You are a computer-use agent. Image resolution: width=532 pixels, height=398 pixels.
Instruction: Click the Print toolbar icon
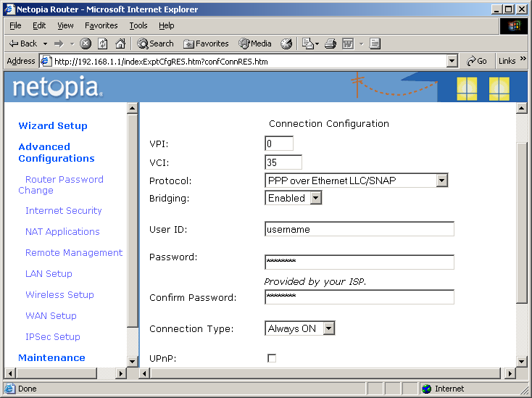331,43
